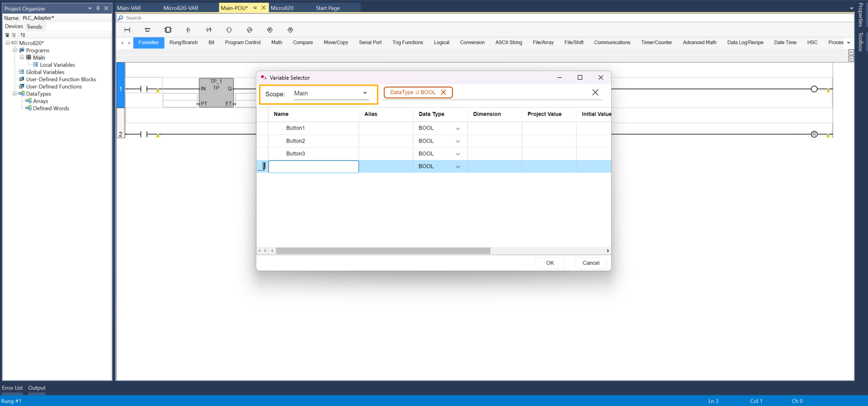Collapse the Programs tree node
868x406 pixels.
(x=14, y=50)
